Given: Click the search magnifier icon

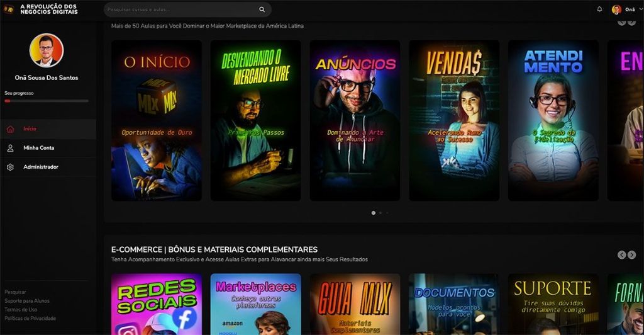Looking at the screenshot, I should point(262,9).
